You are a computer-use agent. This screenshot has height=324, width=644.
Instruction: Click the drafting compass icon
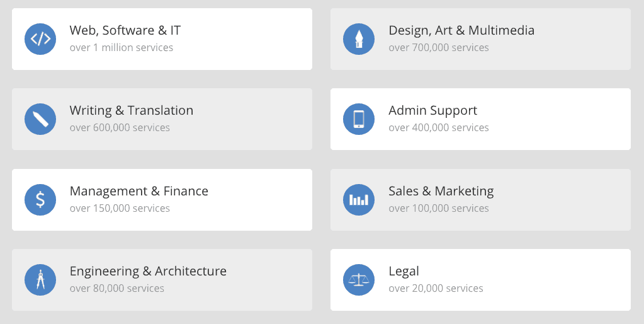coord(40,280)
